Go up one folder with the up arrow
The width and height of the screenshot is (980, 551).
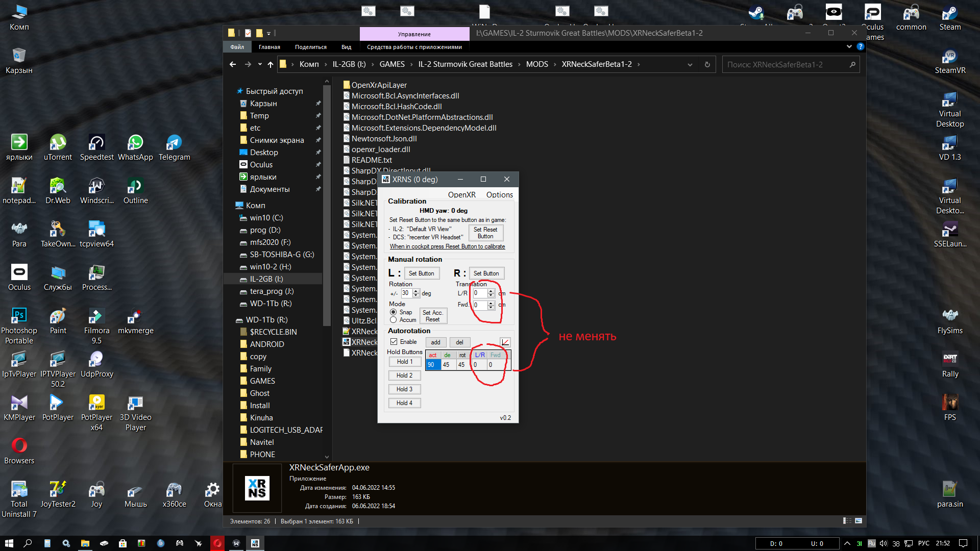tap(271, 65)
